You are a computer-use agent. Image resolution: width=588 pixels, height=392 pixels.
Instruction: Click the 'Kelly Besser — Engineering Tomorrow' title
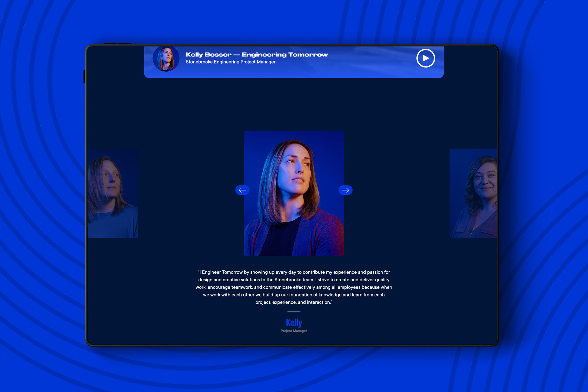257,54
